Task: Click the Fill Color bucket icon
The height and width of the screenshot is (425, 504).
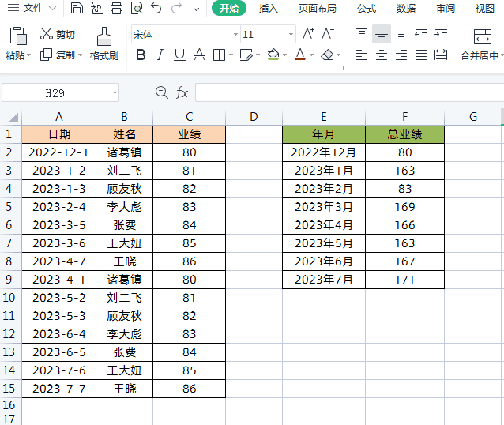Action: (273, 55)
